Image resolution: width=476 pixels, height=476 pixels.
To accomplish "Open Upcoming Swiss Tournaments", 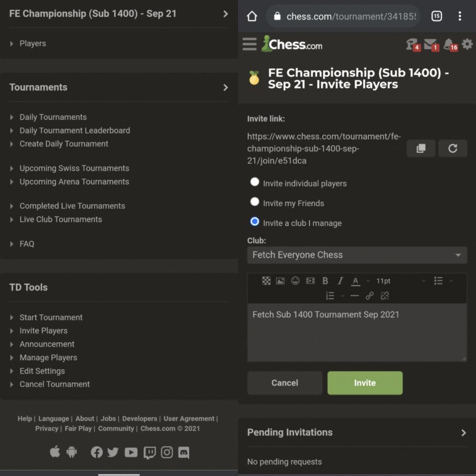I will point(74,168).
